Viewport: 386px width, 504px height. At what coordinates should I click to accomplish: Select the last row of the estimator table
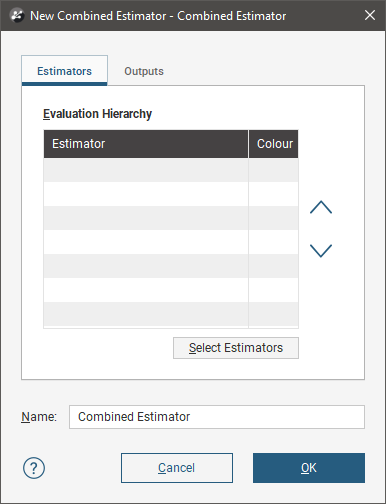[x=171, y=314]
